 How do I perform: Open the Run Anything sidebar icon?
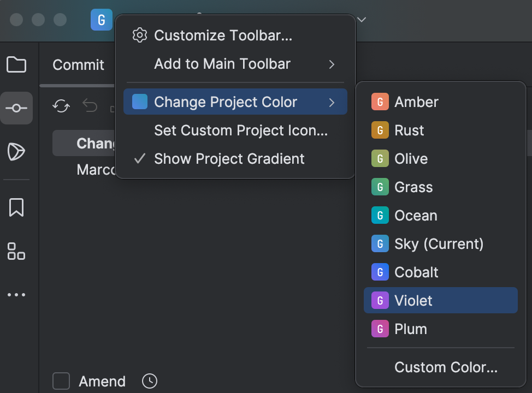(x=16, y=152)
